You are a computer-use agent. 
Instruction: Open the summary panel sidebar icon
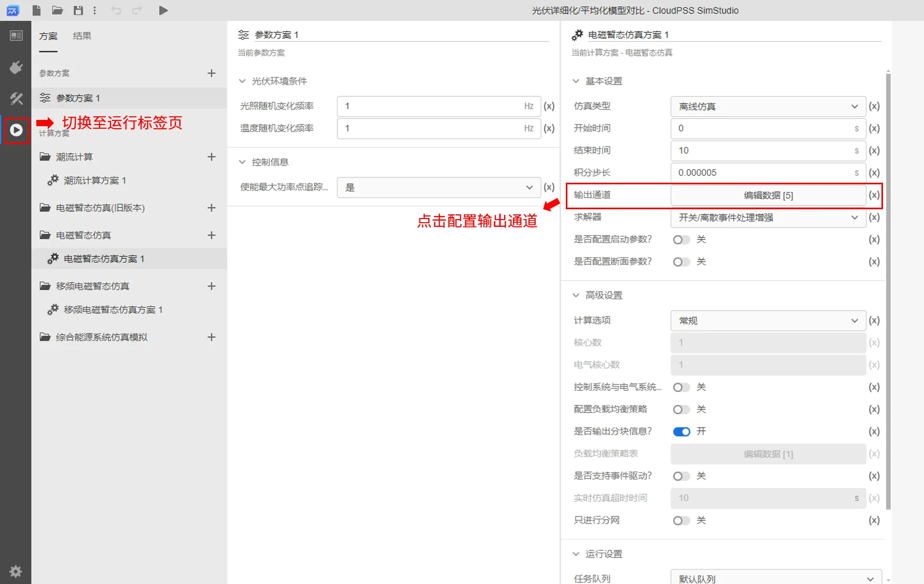pyautogui.click(x=16, y=35)
